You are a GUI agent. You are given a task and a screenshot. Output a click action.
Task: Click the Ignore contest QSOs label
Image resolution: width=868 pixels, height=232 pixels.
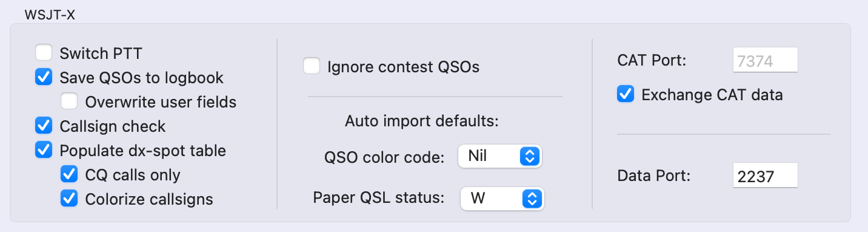[x=403, y=67]
